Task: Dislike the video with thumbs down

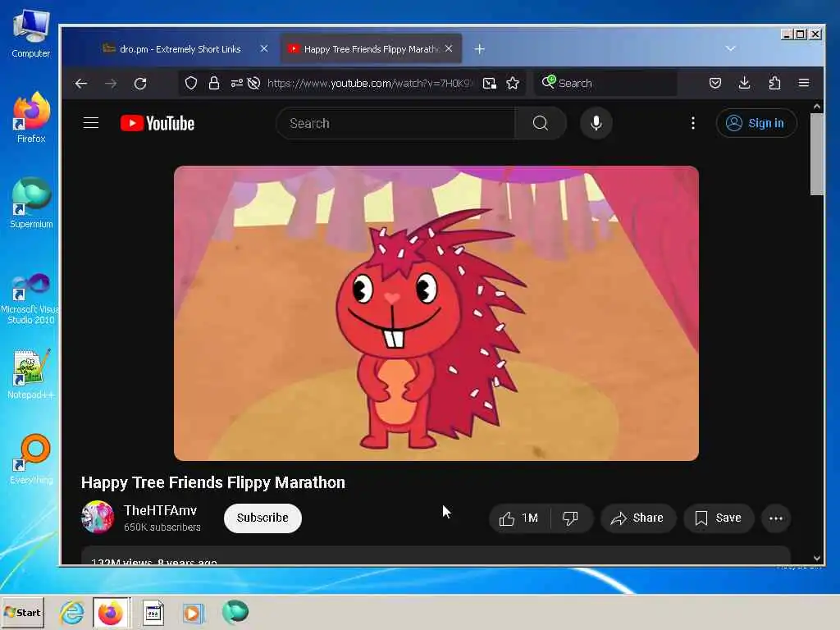Action: tap(571, 518)
